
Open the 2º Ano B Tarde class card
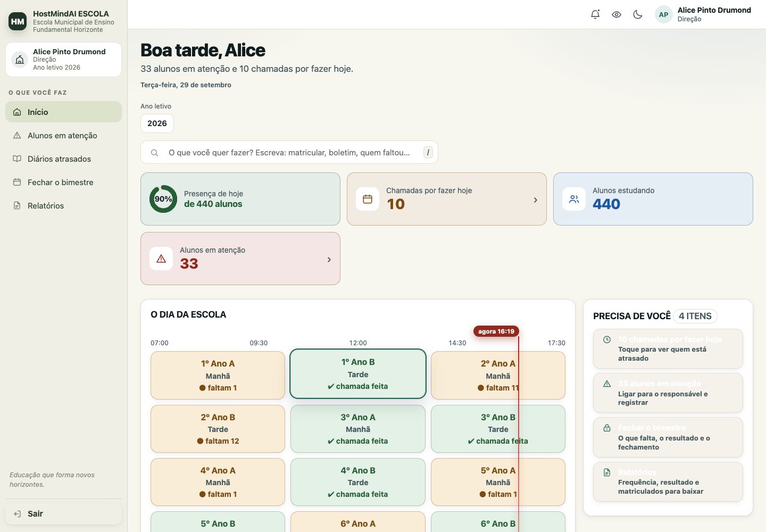click(x=218, y=429)
